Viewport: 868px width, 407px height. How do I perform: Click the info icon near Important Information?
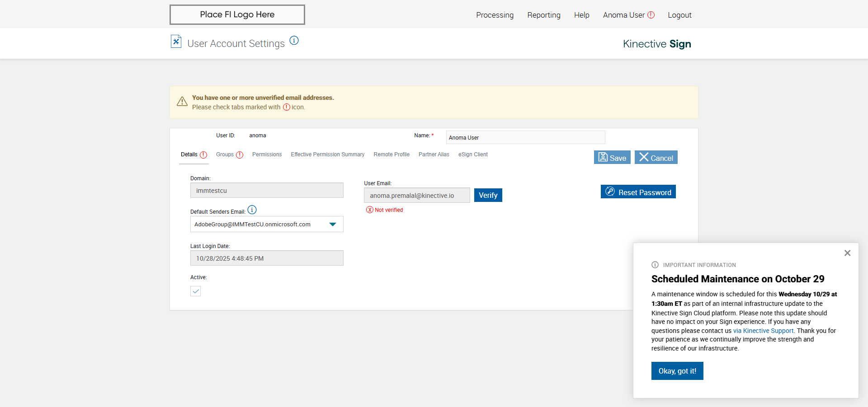click(655, 265)
